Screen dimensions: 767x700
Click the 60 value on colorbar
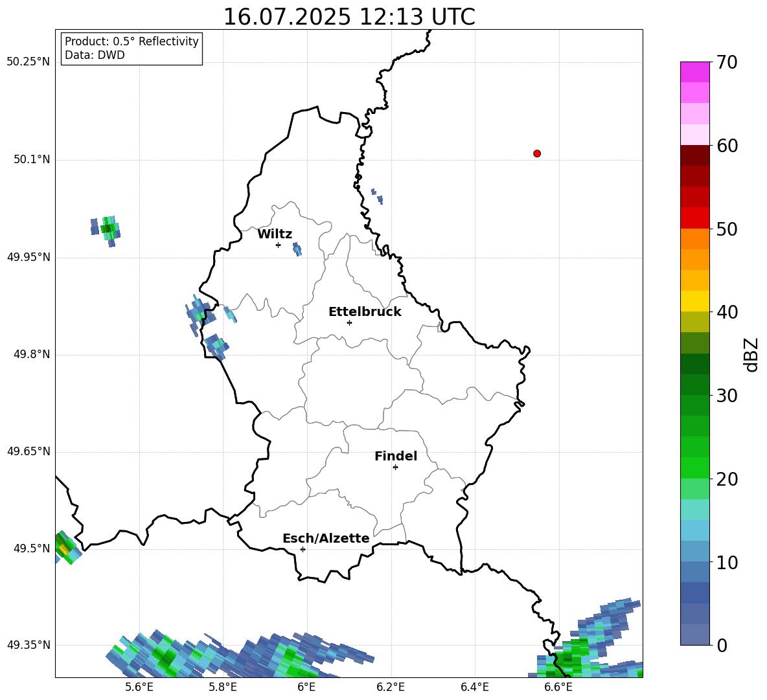click(727, 146)
